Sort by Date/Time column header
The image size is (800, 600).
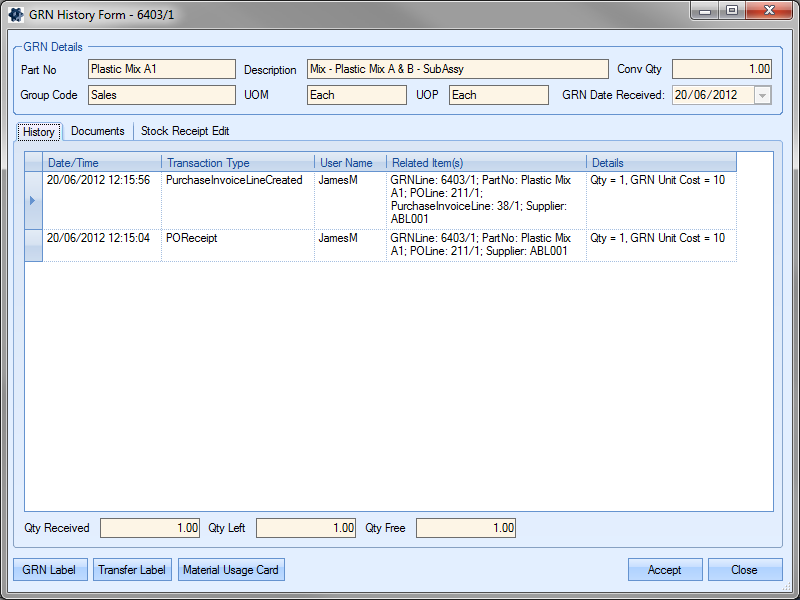click(102, 162)
